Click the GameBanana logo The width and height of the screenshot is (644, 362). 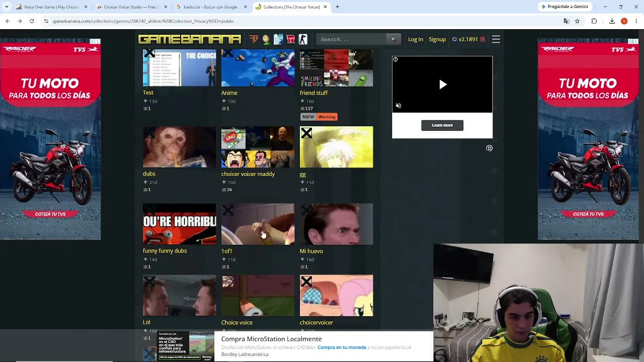click(x=190, y=39)
